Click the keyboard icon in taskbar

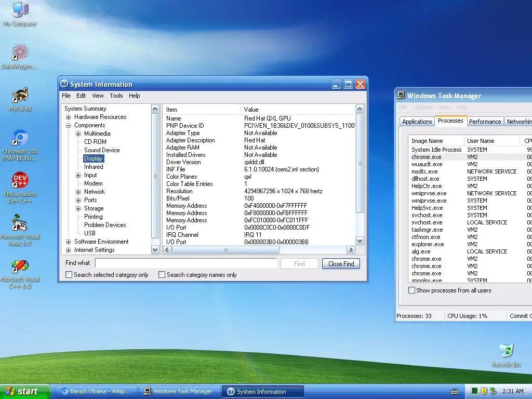pos(454,392)
